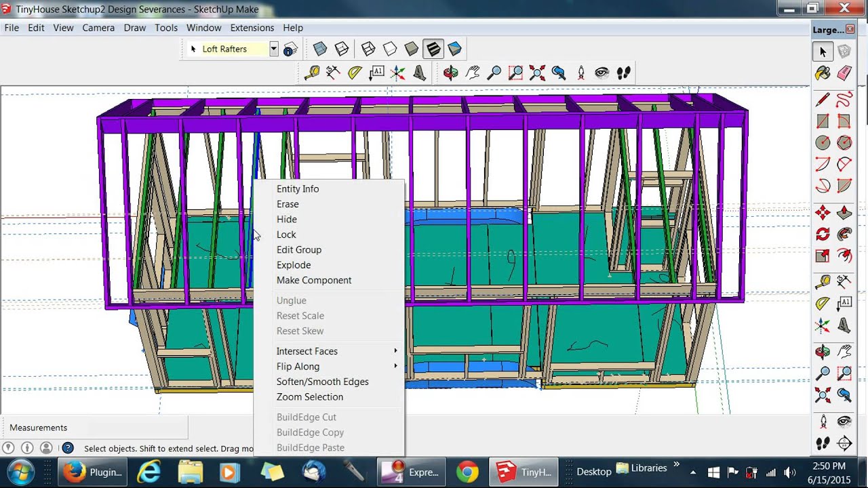Screen dimensions: 868x488
Task: Open the status bar help icon
Action: pyautogui.click(x=67, y=448)
